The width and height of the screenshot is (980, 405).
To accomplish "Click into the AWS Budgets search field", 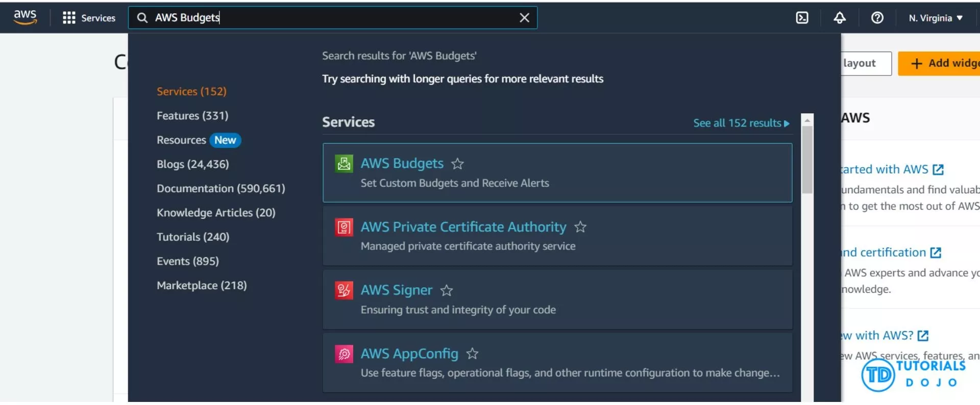I will coord(333,18).
